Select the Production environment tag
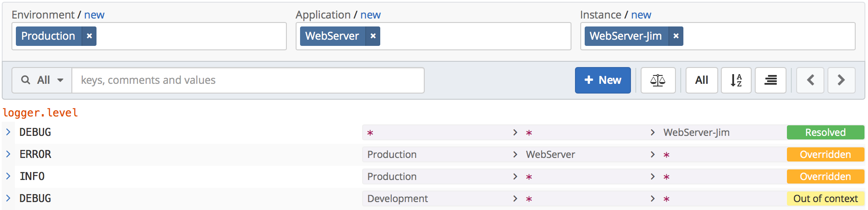The width and height of the screenshot is (868, 210). [x=48, y=36]
